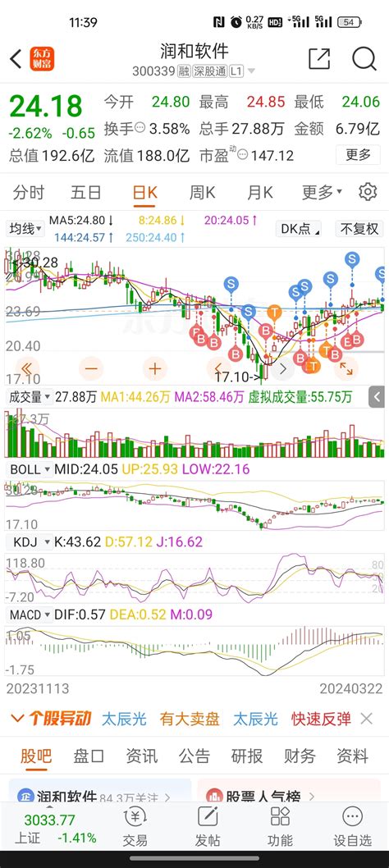Viewport: 389px width, 868px height.
Task: Open the 均线 indicator dropdown
Action: (x=25, y=229)
